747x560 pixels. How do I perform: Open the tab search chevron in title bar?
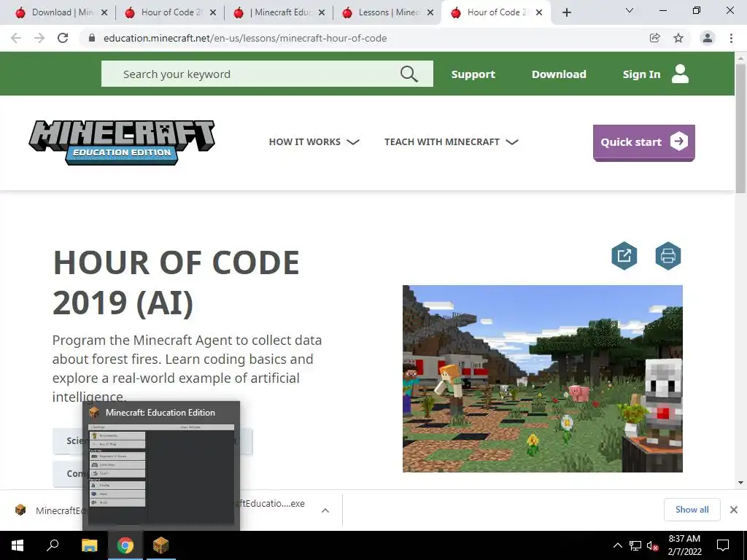coord(630,10)
